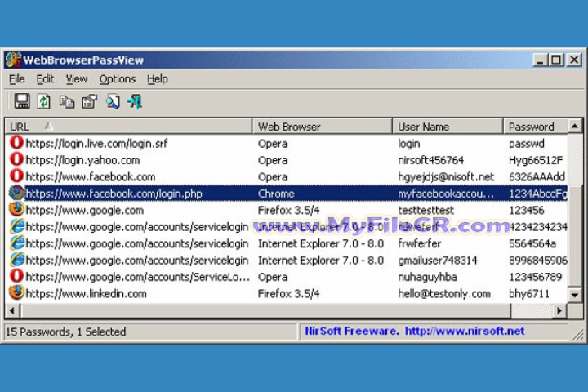The width and height of the screenshot is (588, 392).
Task: Click the password 5564564a
Action: pos(532,243)
